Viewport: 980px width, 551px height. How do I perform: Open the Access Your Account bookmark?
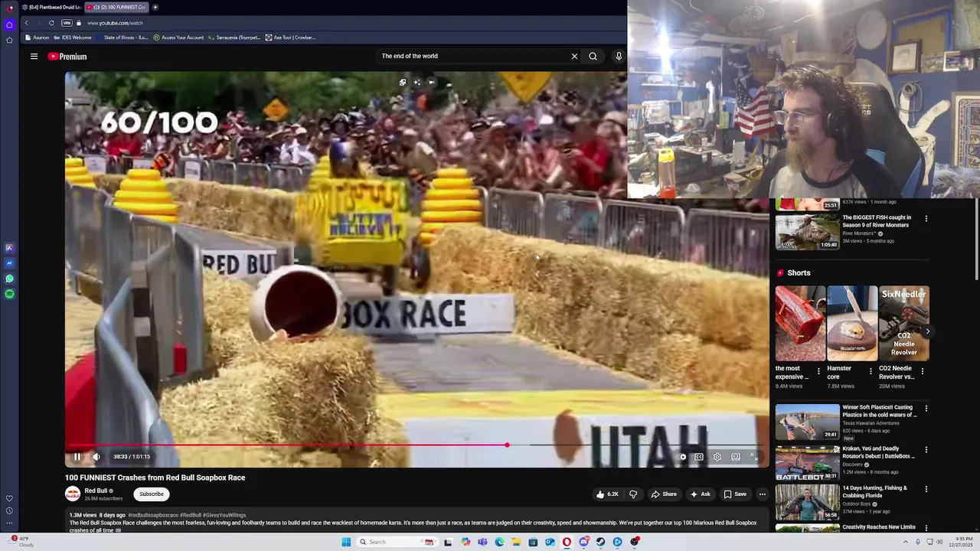click(x=178, y=37)
